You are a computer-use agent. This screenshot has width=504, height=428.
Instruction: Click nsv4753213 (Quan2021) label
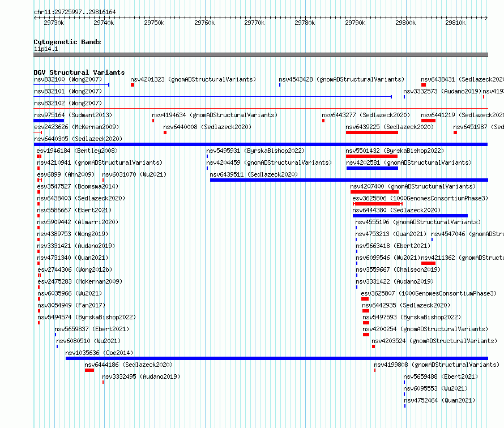(391, 234)
